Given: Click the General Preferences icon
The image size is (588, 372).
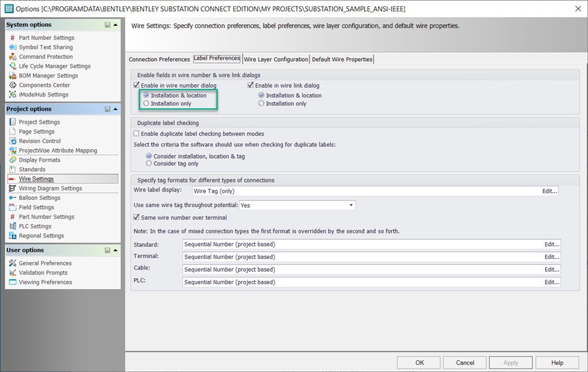Looking at the screenshot, I should point(12,263).
